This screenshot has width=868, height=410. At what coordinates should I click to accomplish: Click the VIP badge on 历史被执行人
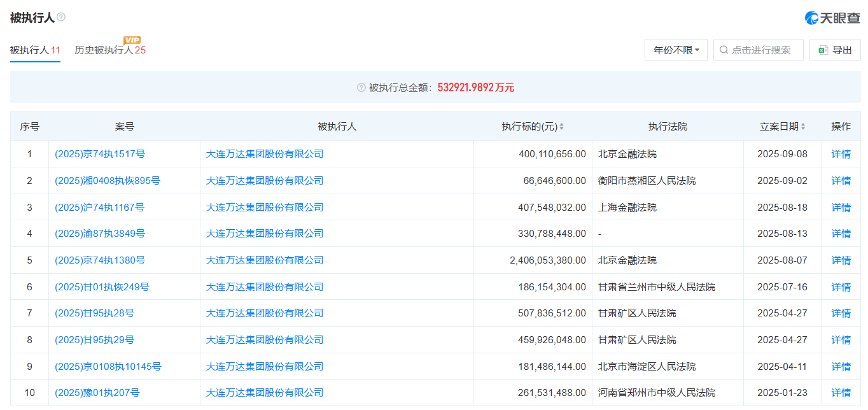click(132, 40)
